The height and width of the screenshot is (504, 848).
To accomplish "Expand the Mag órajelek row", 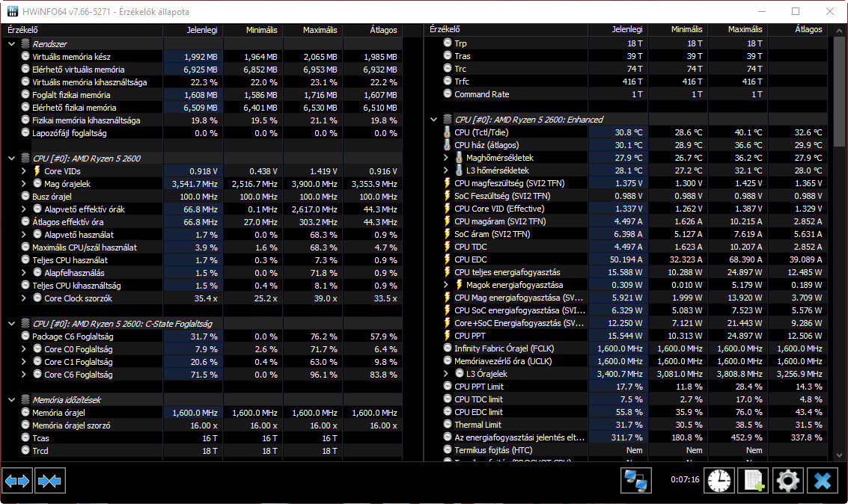I will click(24, 184).
